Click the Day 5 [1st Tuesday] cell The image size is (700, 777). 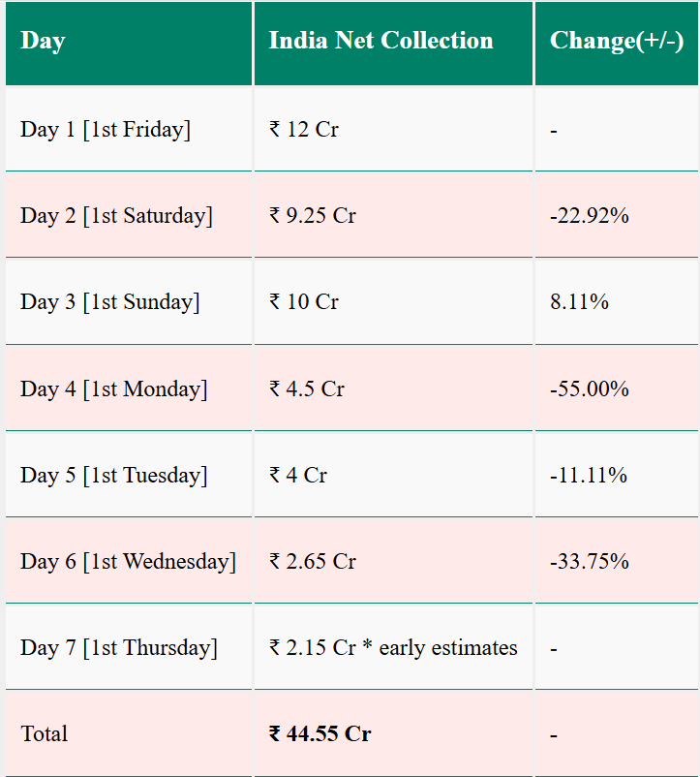click(x=129, y=475)
